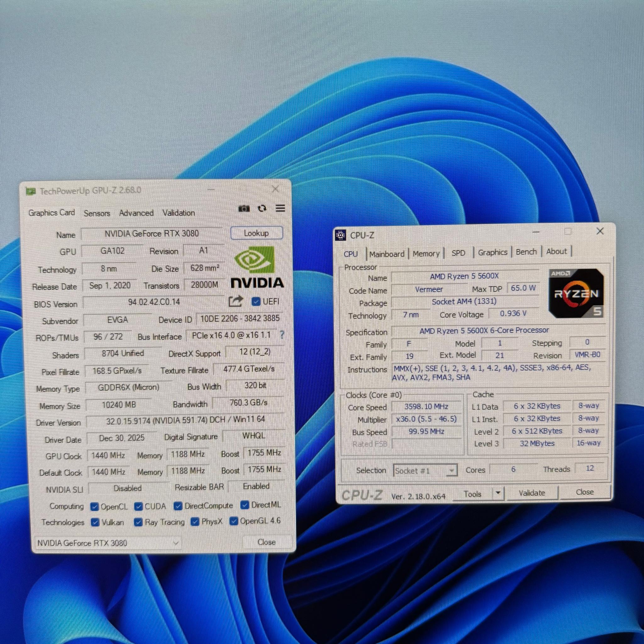This screenshot has height=644, width=644.
Task: Click the GPU-Z title bar app icon
Action: 31,191
